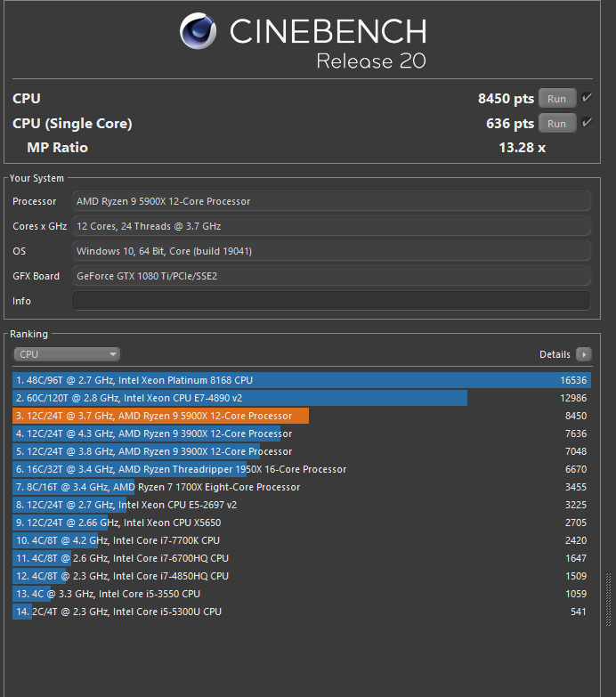Image resolution: width=616 pixels, height=697 pixels.
Task: Toggle the checkbox next to CPU run
Action: (x=587, y=98)
